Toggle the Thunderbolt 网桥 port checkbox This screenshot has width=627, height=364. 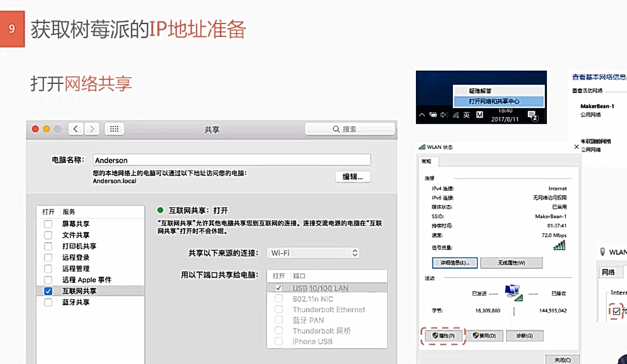click(279, 331)
